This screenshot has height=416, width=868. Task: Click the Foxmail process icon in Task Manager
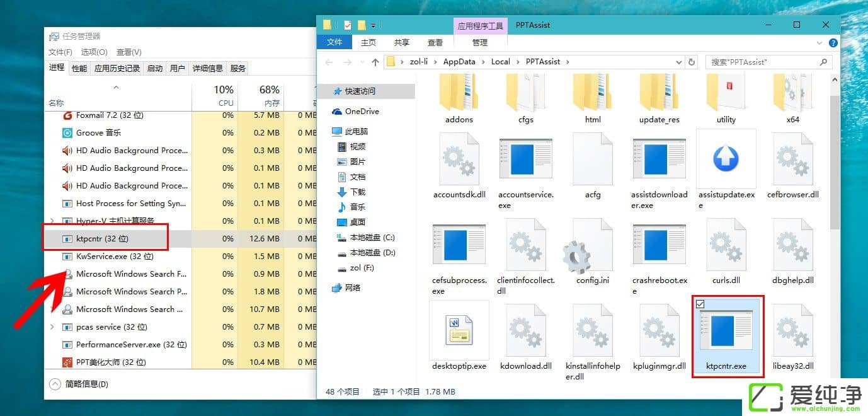click(67, 115)
